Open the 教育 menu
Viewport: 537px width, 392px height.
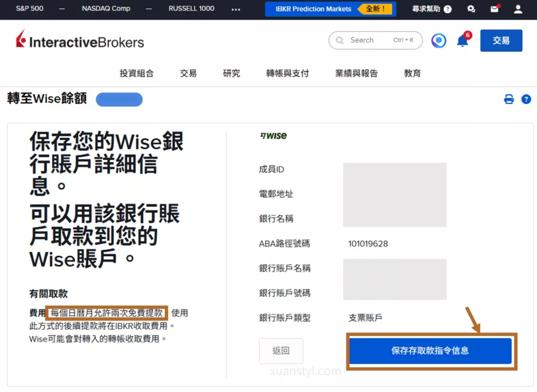tap(412, 73)
